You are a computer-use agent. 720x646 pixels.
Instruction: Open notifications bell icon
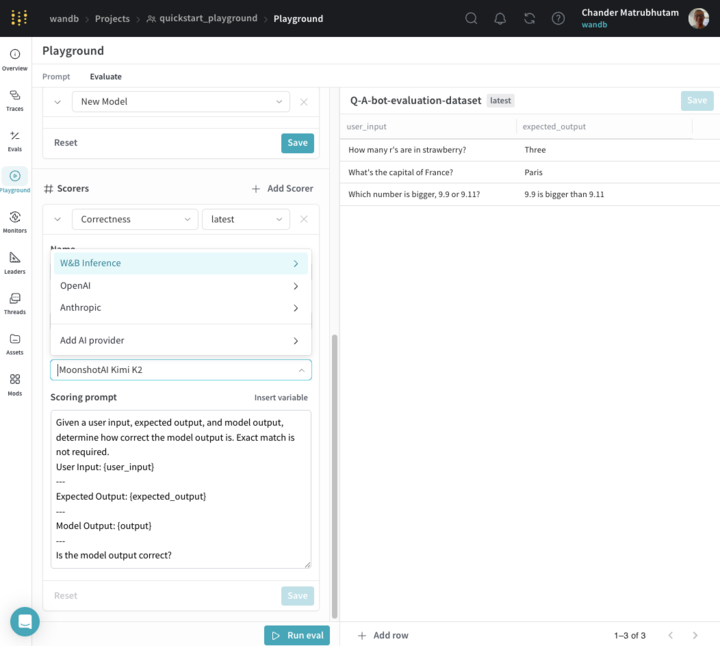(500, 18)
